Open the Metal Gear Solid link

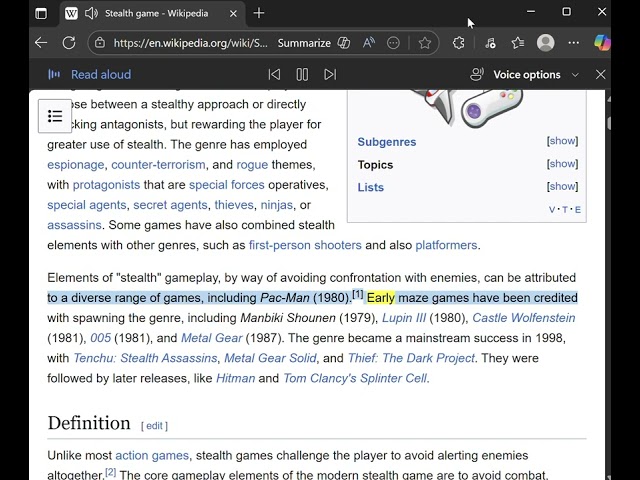click(270, 358)
